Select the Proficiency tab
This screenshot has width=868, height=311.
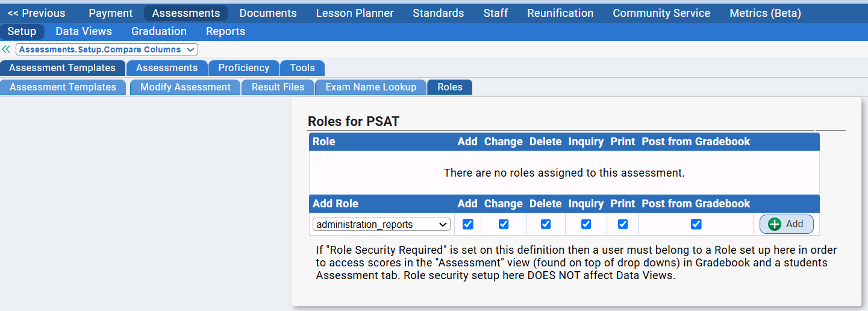pyautogui.click(x=243, y=68)
